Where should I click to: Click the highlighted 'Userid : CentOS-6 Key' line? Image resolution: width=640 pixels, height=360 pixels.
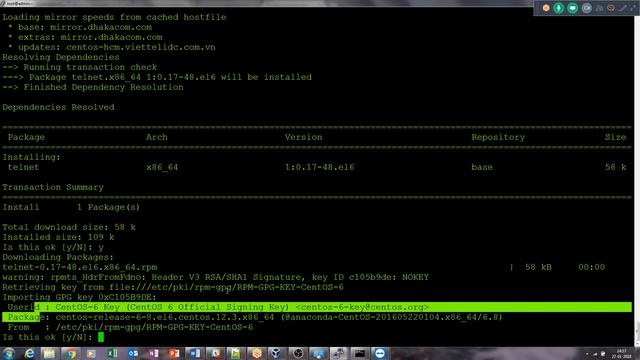tap(317, 307)
